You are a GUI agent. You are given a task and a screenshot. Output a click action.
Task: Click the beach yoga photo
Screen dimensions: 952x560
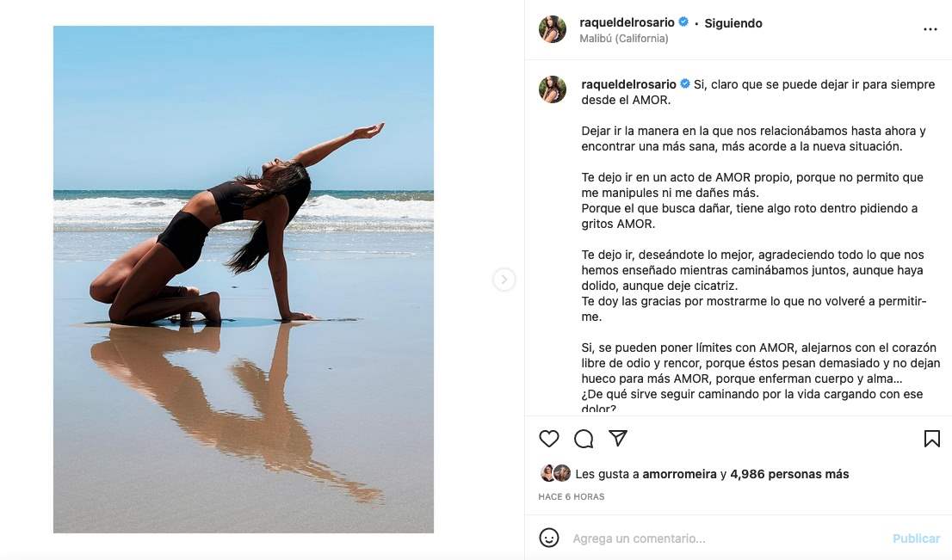tap(244, 280)
